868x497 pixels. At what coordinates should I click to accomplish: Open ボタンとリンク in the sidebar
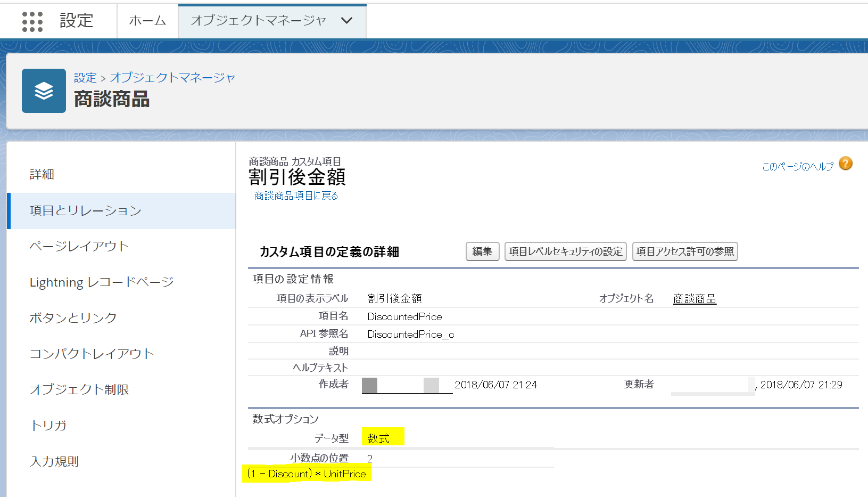[x=73, y=317]
